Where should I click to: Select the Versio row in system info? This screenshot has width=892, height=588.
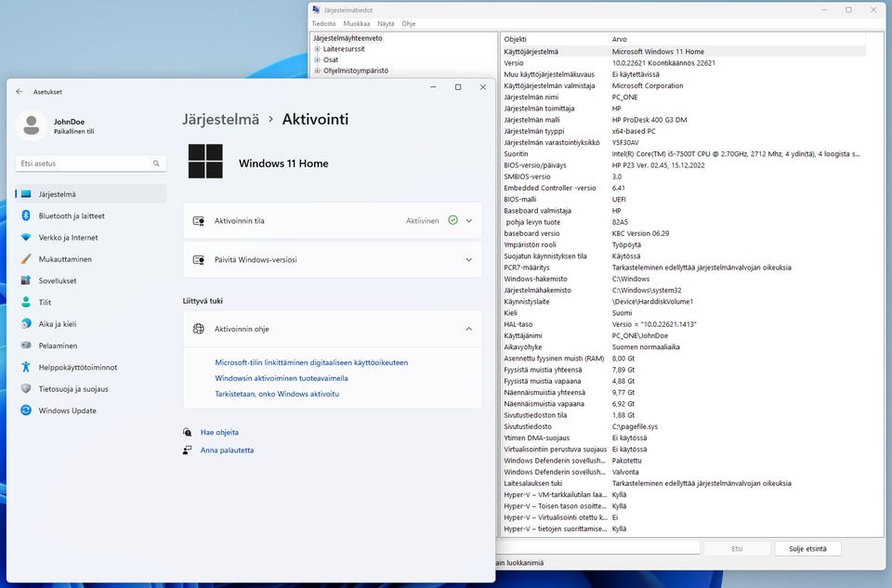click(x=683, y=63)
